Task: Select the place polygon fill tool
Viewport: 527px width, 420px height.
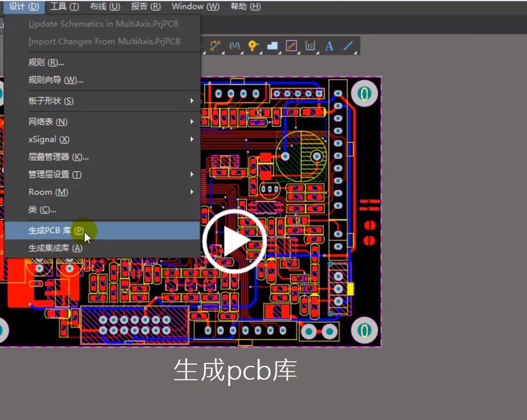Action: pos(272,46)
